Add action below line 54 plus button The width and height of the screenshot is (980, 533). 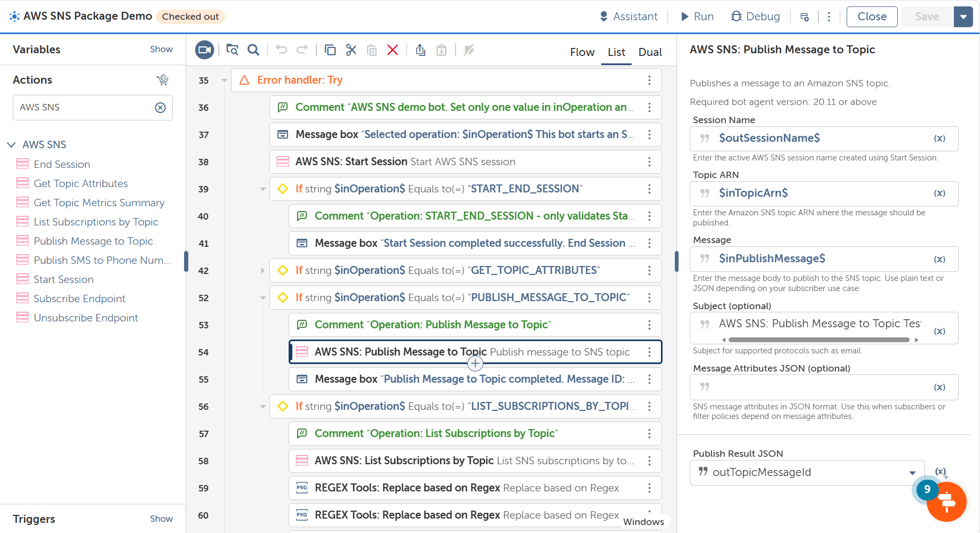[x=475, y=364]
